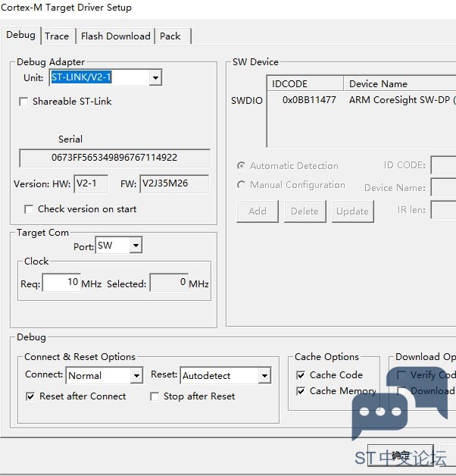Click the ST-Link Serial number field
Viewport: 456px width, 476px height.
pos(114,158)
